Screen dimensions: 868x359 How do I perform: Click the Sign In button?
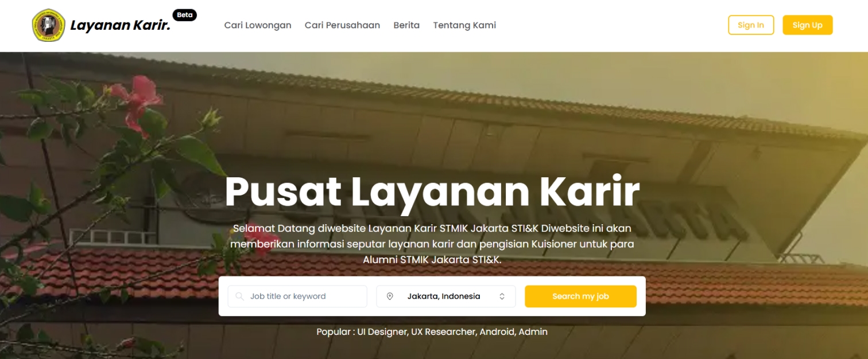(751, 25)
